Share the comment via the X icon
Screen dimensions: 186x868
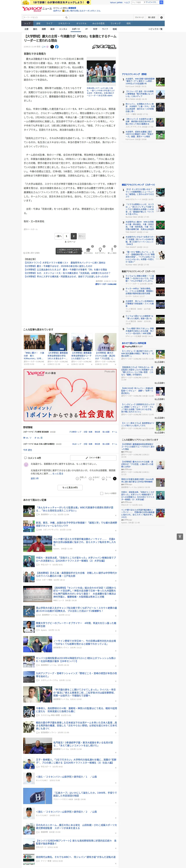[115, 478]
